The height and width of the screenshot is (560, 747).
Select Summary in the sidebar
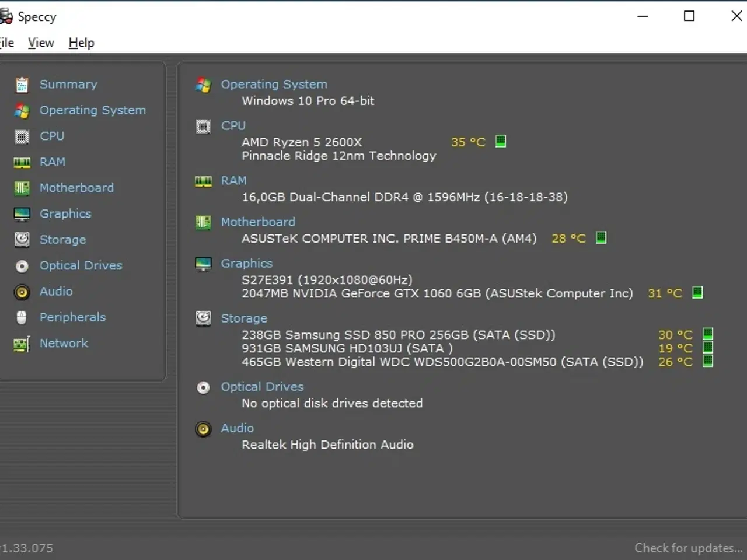68,84
